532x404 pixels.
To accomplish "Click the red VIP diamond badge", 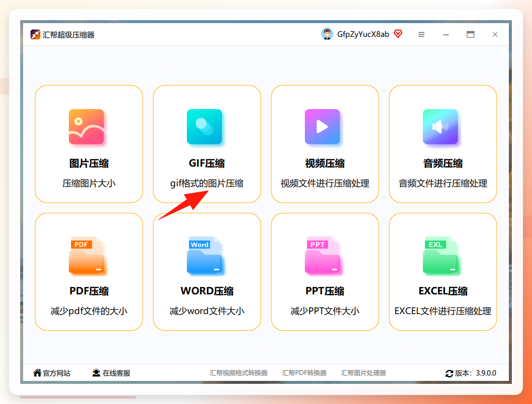I will coord(398,34).
